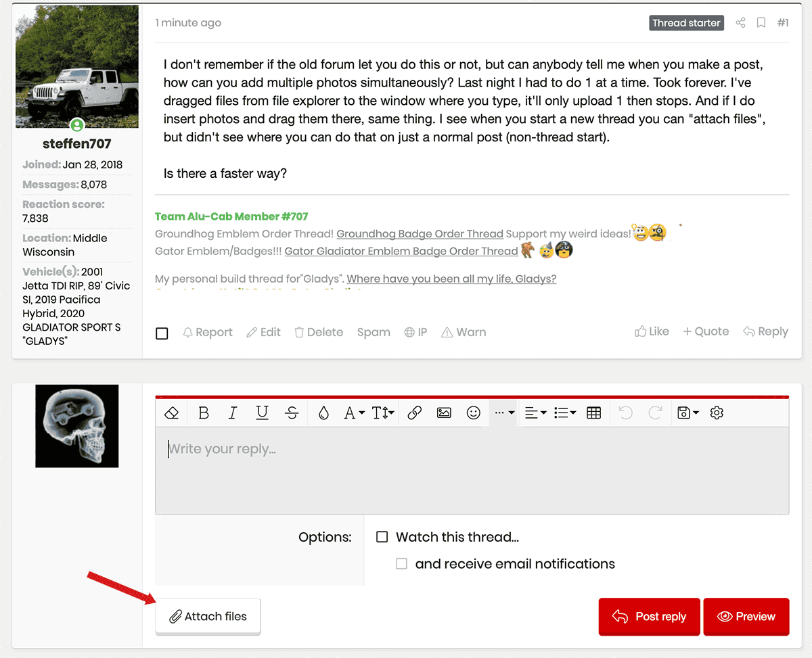Toggle bold formatting
Viewport: 812px width, 658px height.
203,413
